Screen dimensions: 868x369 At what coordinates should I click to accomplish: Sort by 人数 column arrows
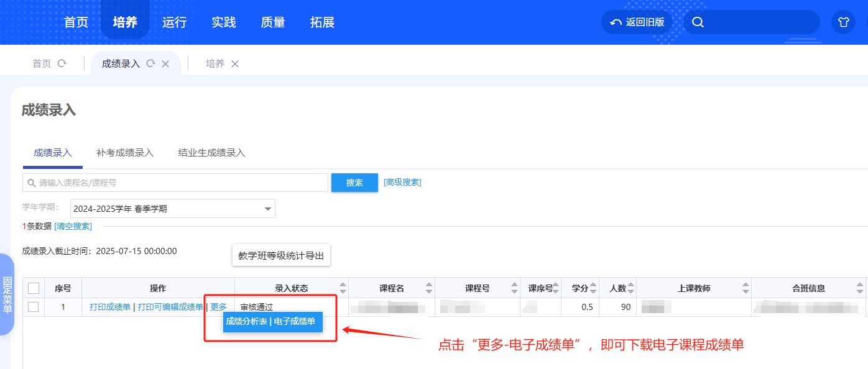coord(631,288)
